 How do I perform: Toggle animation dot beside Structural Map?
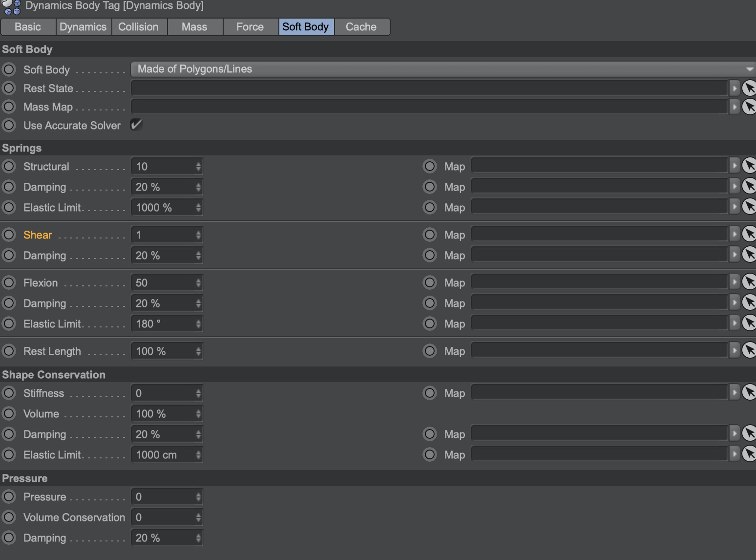(430, 166)
